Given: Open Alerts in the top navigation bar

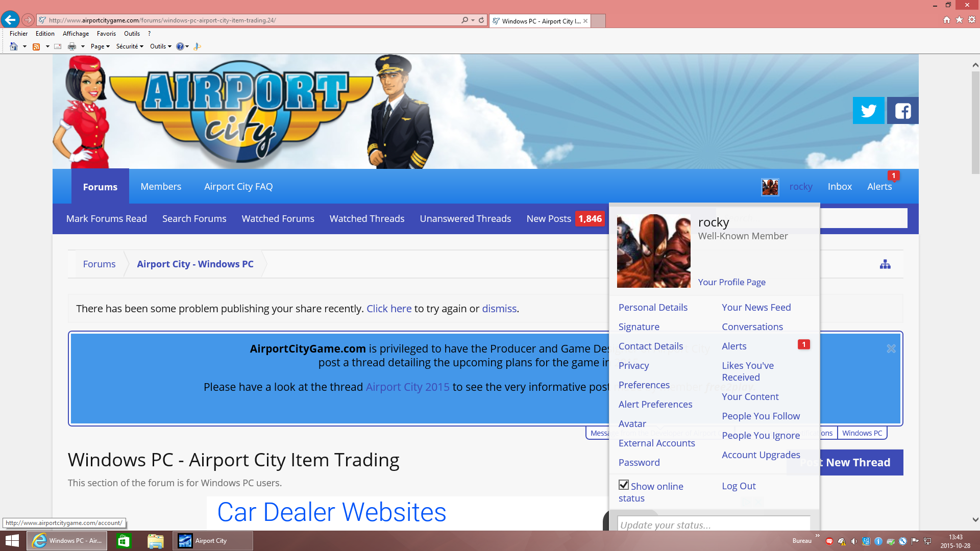Looking at the screenshot, I should (x=879, y=187).
